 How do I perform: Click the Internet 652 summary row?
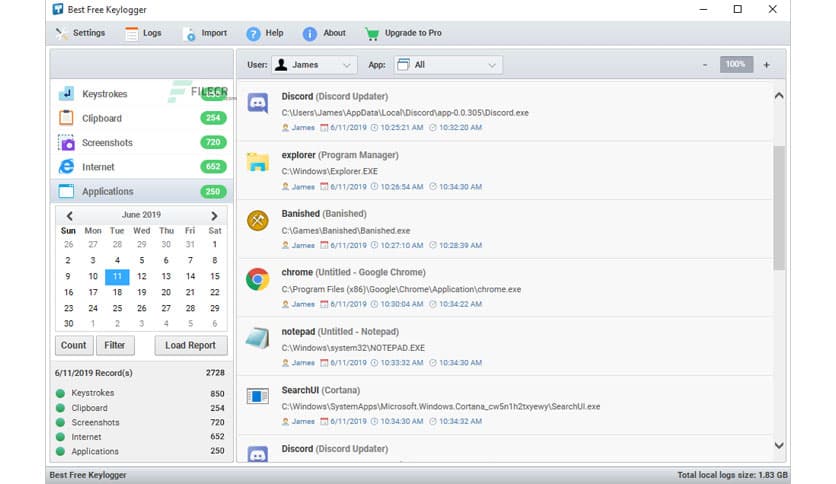pos(140,437)
